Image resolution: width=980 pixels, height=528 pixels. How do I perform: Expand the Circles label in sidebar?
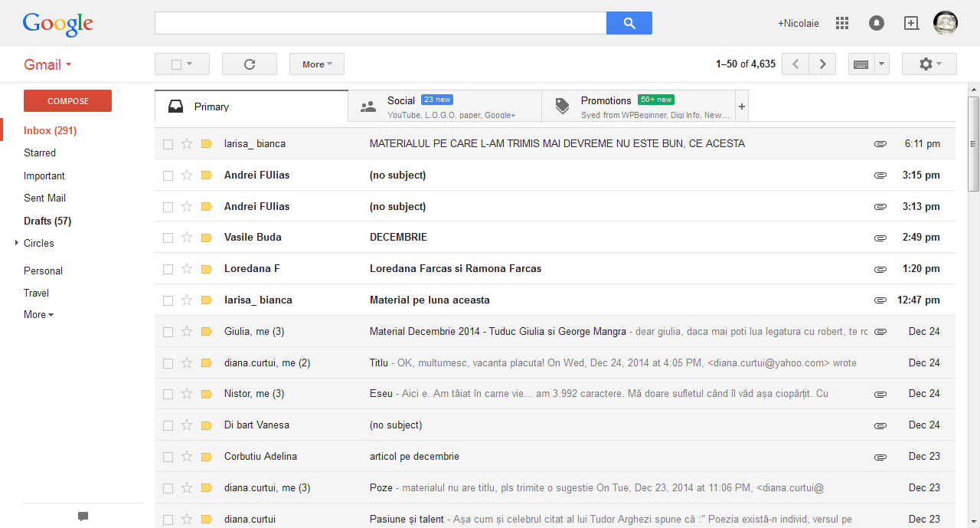(x=17, y=243)
